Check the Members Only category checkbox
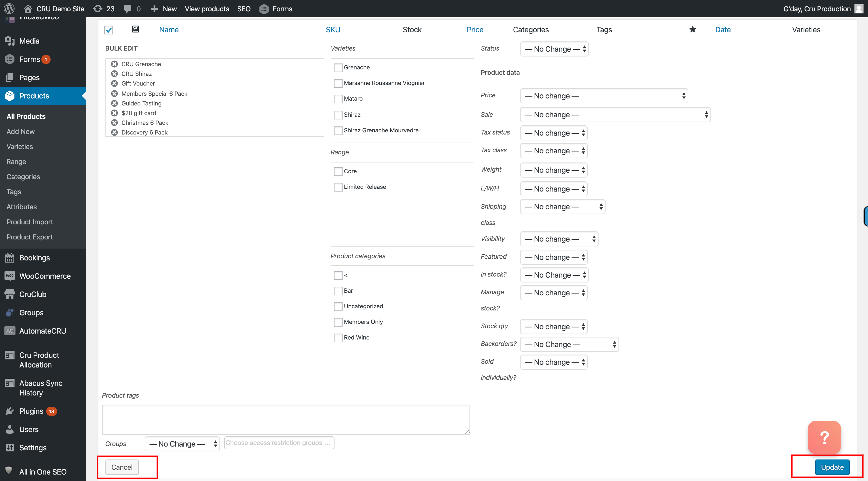 coord(338,322)
